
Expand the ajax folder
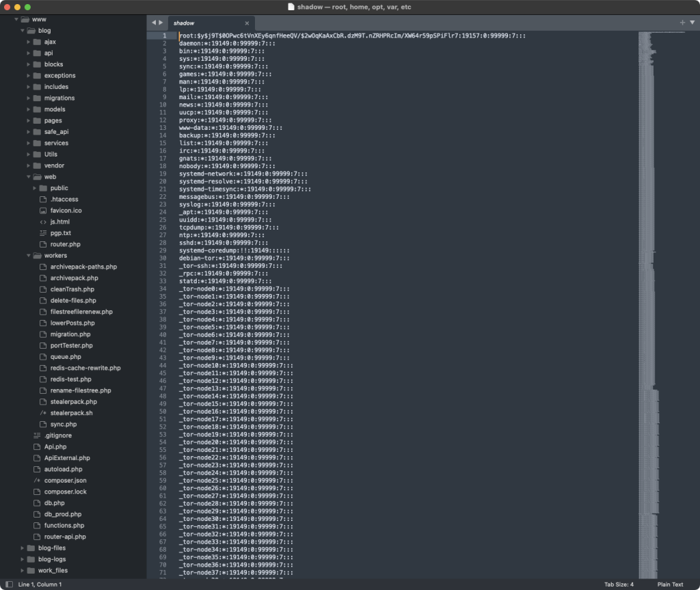click(x=28, y=42)
